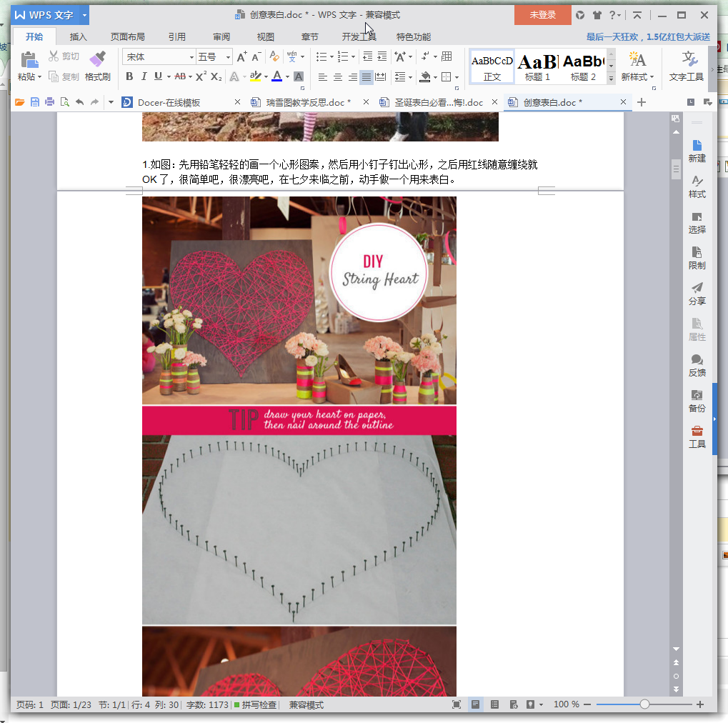
Task: Switch to the 页面布局 ribbon tab
Action: pos(127,36)
